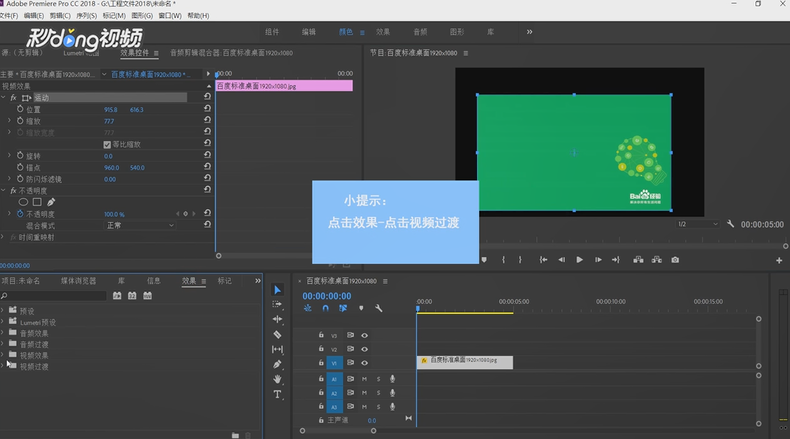This screenshot has width=790, height=439.
Task: Toggle linked selection in timeline
Action: [x=343, y=308]
